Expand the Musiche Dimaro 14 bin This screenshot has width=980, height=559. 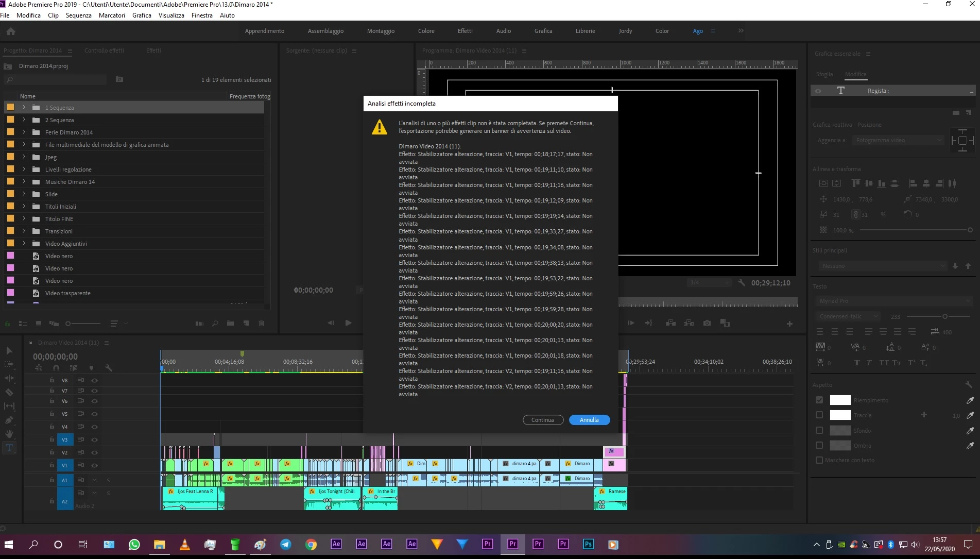24,181
